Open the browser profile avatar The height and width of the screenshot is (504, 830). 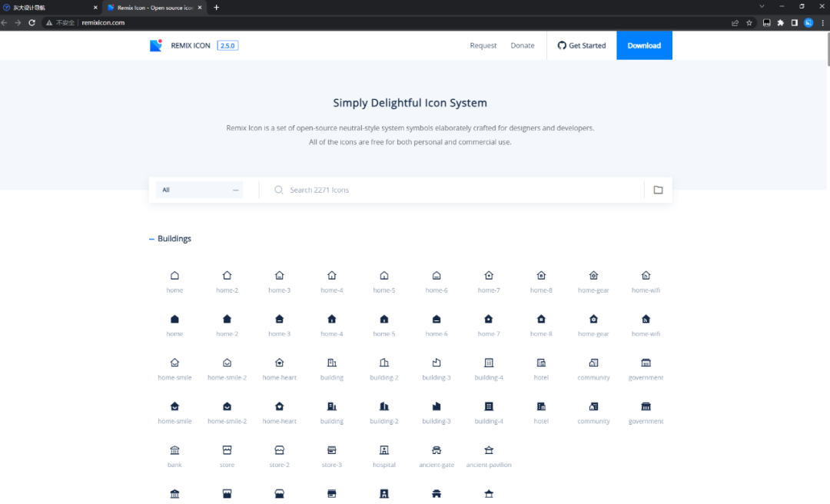(808, 23)
